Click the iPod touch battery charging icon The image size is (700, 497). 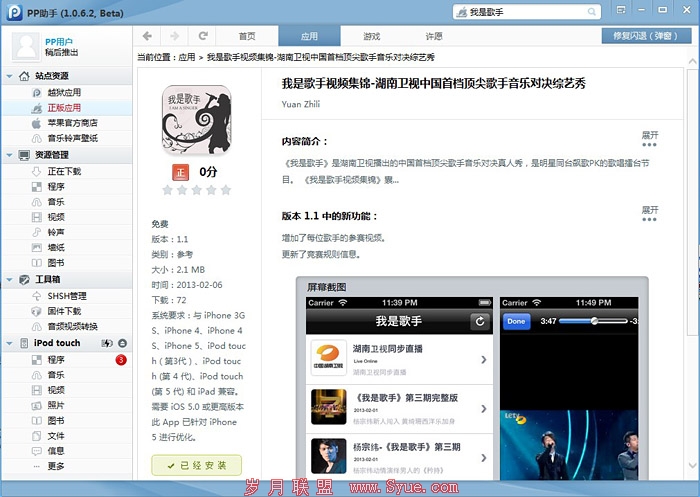tap(107, 343)
